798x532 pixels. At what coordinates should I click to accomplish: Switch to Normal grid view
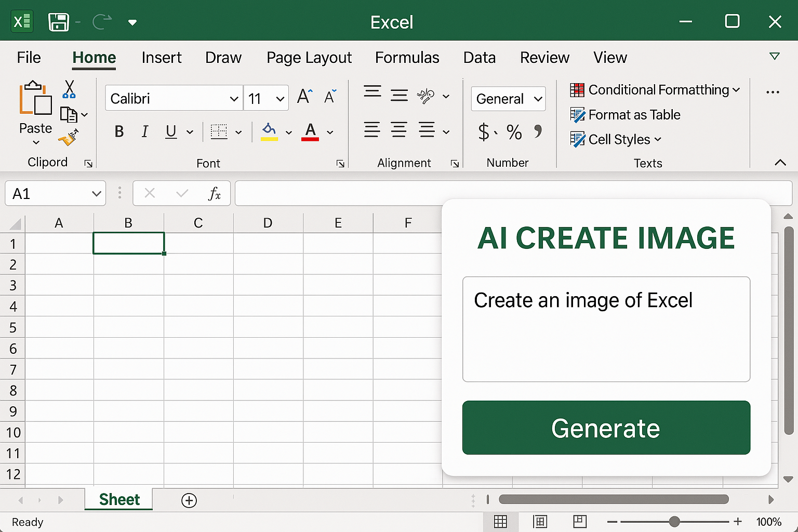pos(500,522)
